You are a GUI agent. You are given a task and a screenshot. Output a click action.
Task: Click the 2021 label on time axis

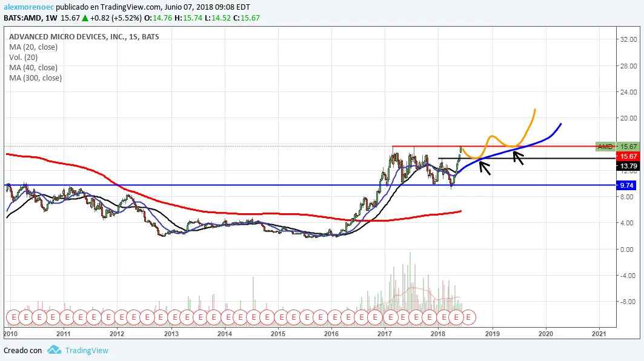tap(599, 334)
